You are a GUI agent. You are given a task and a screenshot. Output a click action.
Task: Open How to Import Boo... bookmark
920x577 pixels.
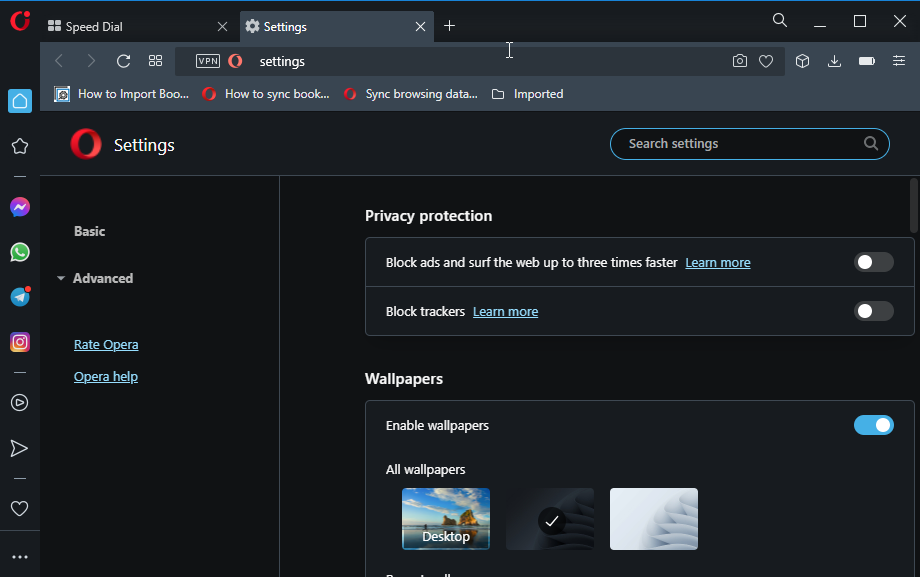121,94
